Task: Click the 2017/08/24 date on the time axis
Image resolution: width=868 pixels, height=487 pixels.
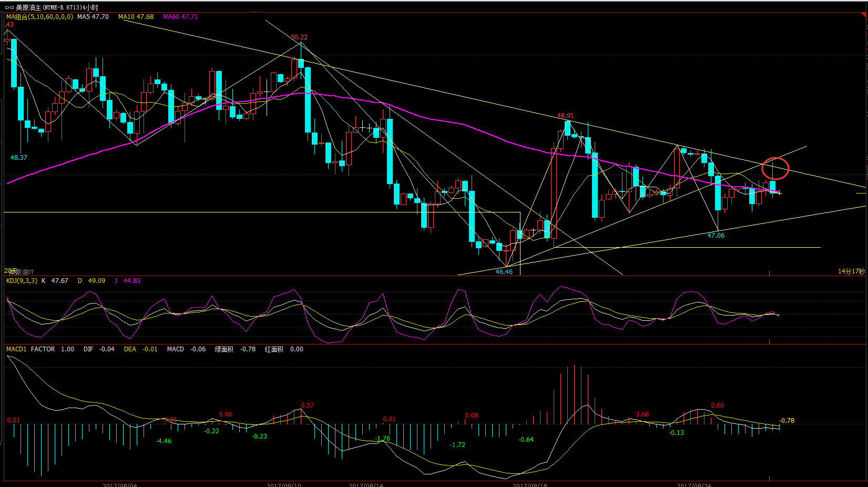Action: (x=694, y=484)
